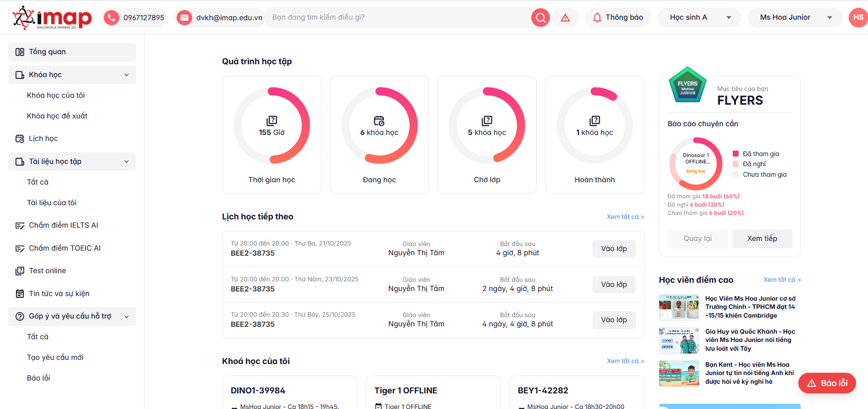
Task: Select Tất cả under Tài liệu học tập
Action: tap(38, 182)
